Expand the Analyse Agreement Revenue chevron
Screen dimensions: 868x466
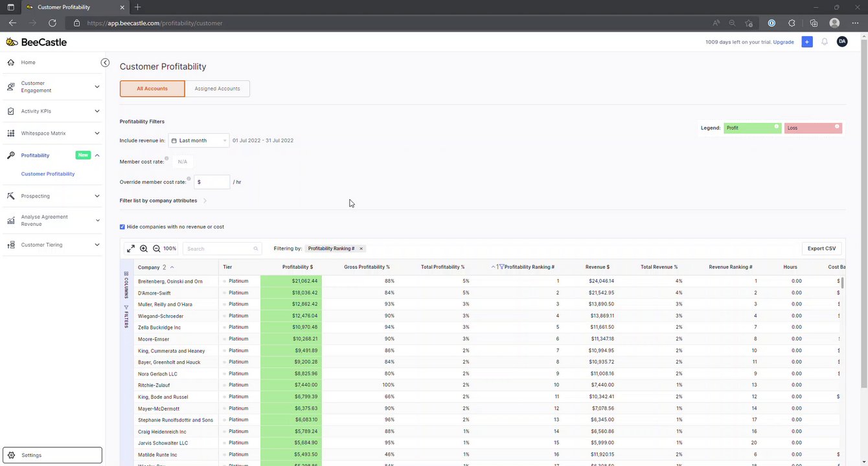click(97, 221)
